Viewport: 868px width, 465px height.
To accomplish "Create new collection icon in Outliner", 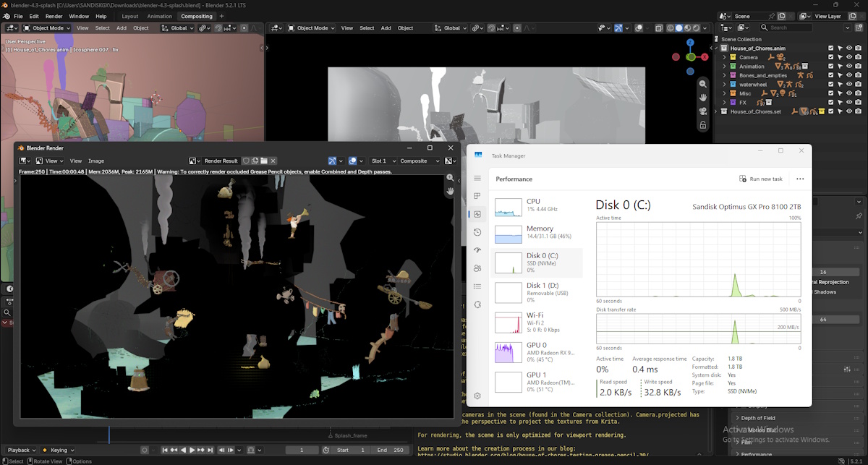I will (859, 27).
